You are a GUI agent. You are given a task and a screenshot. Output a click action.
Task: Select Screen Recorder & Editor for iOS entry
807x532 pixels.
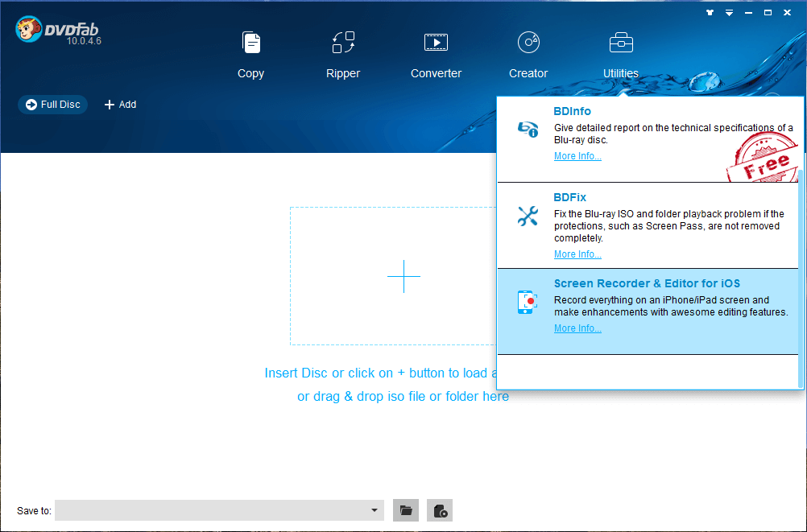tap(647, 283)
